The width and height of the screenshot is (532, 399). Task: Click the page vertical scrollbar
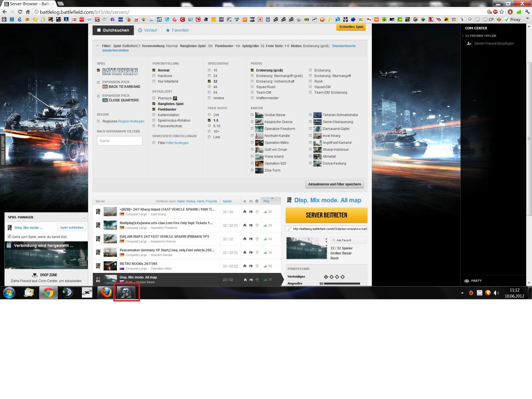tap(529, 139)
